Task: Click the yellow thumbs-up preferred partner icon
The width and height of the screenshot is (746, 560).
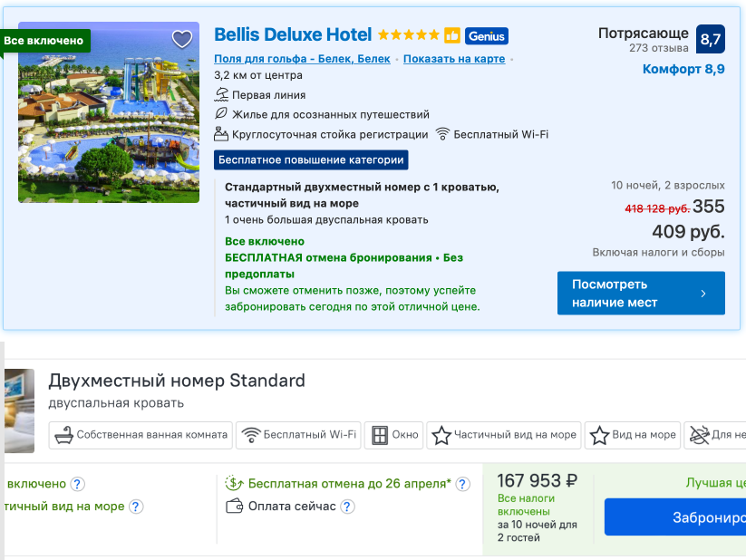Action: 452,35
